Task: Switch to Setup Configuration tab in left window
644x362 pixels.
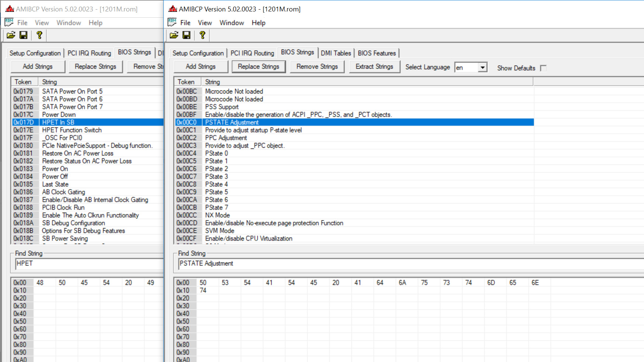Action: click(35, 53)
